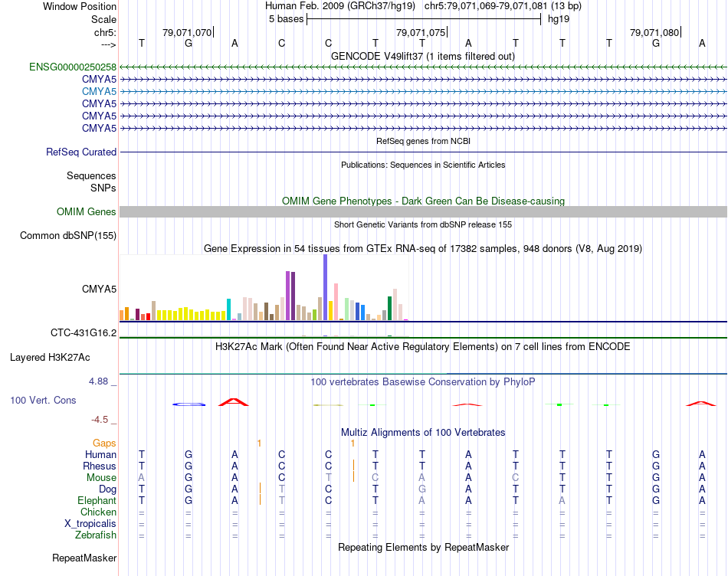Click the RepeatMasker track label
The image size is (728, 576).
tap(84, 558)
